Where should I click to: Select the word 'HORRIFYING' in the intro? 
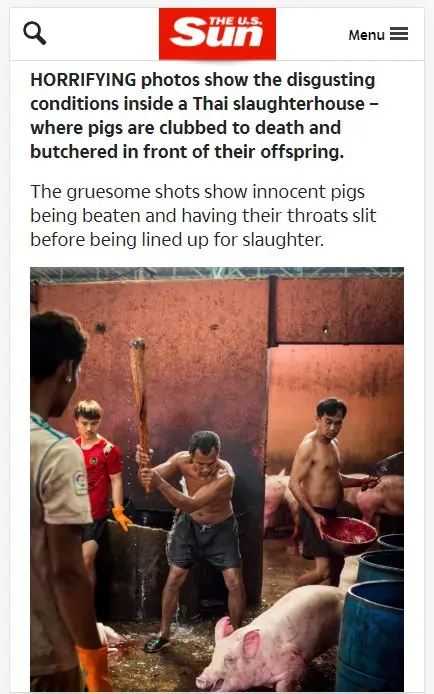coord(83,80)
